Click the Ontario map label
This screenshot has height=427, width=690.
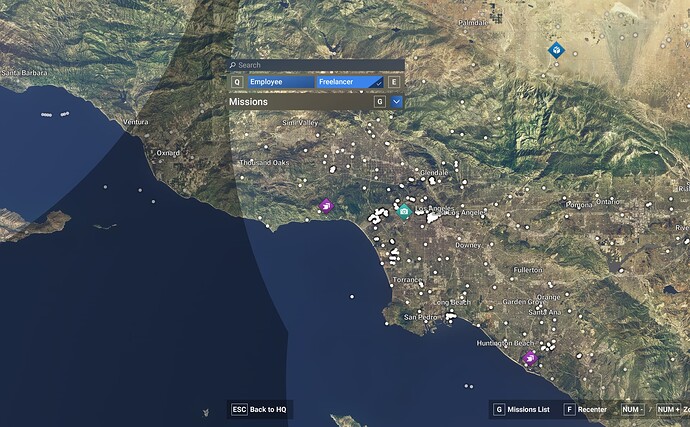[608, 201]
